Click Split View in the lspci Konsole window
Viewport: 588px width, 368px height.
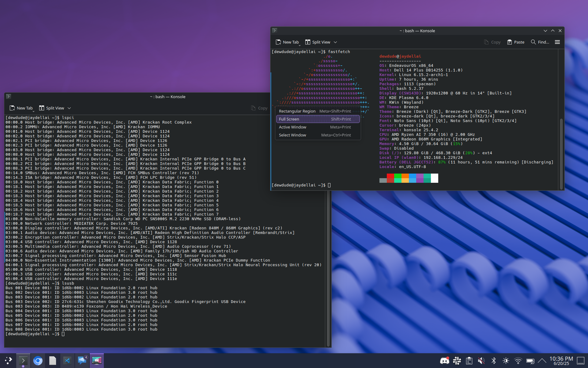[52, 108]
